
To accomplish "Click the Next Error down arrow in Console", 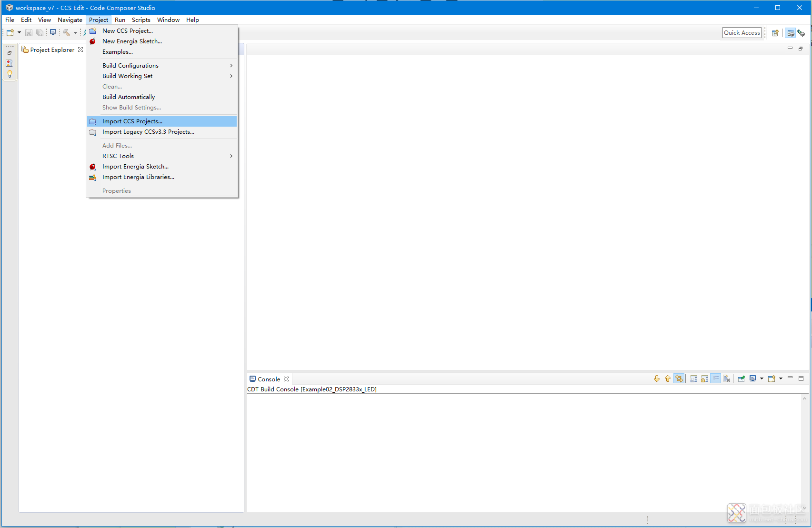I will pos(657,379).
